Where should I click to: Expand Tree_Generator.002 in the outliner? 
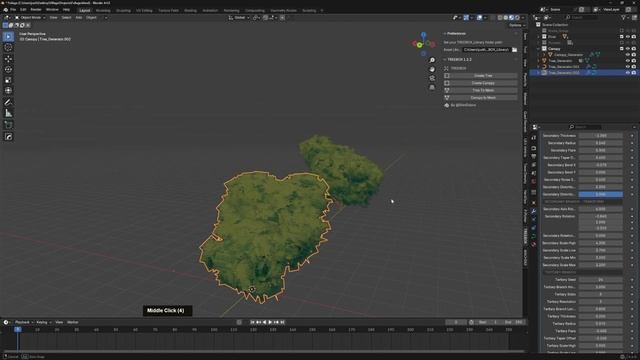(x=538, y=73)
